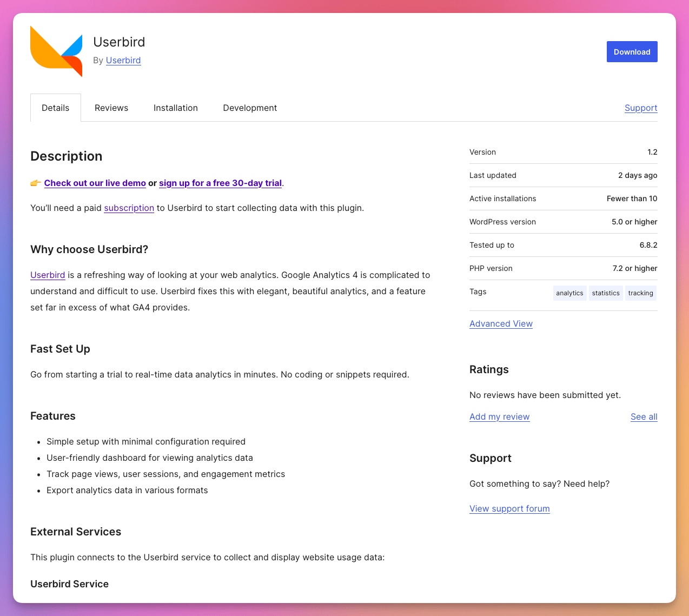Click See all reviews
Viewport: 689px width, 616px height.
644,416
